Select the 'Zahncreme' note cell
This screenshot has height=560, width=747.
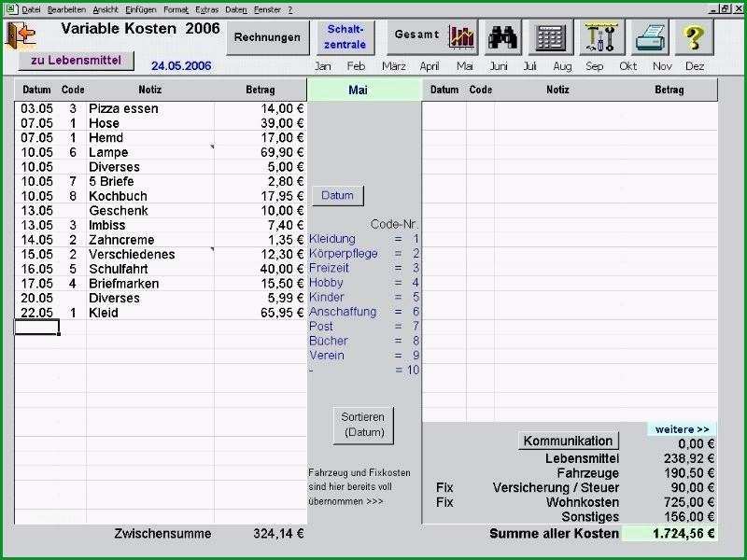[x=150, y=240]
